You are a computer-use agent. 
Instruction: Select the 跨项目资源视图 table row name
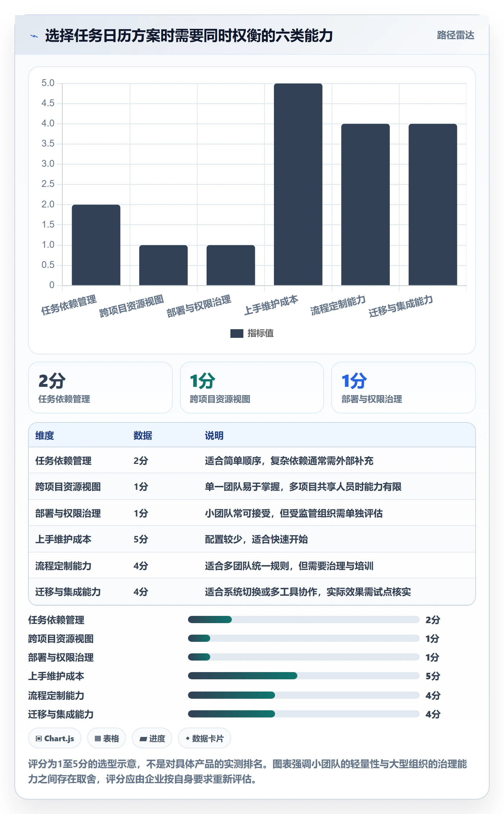pyautogui.click(x=68, y=487)
